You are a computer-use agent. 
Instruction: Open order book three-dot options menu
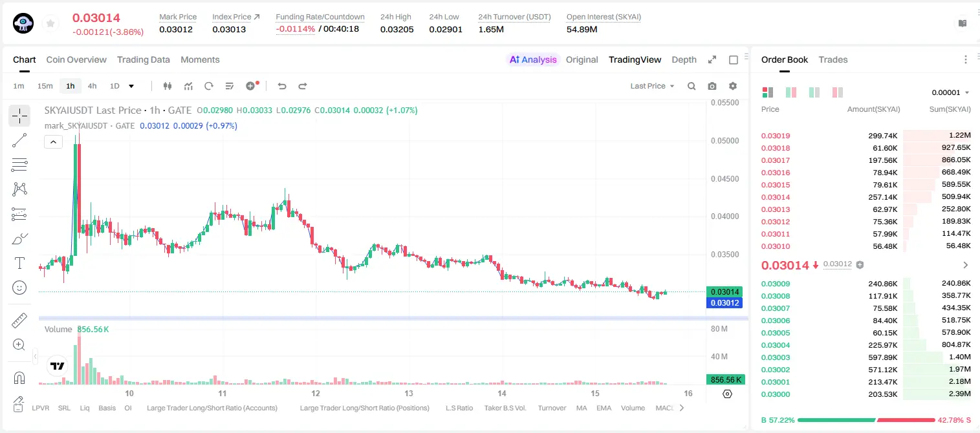click(x=966, y=59)
